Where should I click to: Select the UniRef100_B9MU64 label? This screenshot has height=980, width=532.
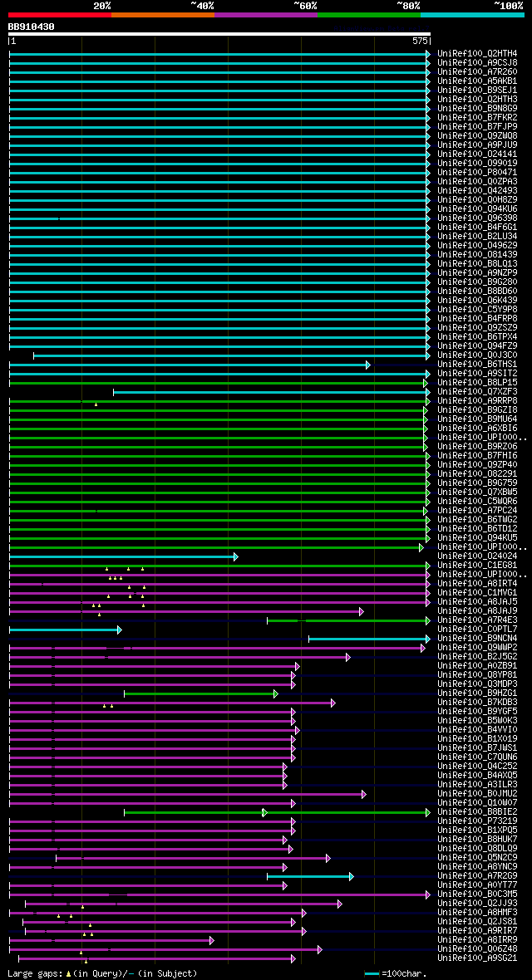click(477, 419)
